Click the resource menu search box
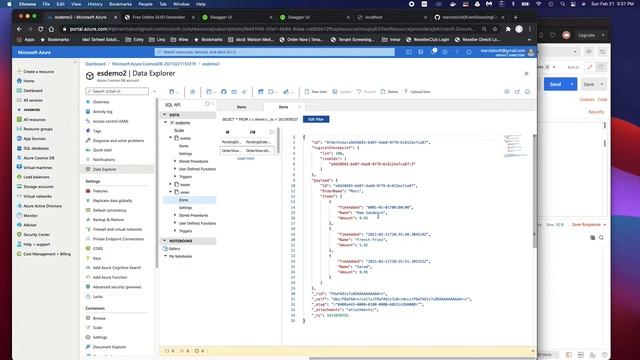Image resolution: width=640 pixels, height=360 pixels. [117, 91]
